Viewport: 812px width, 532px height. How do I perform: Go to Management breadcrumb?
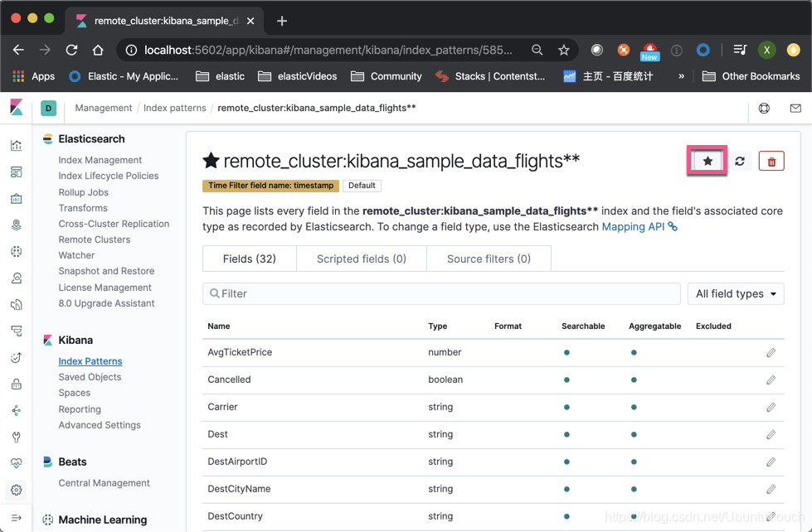104,108
